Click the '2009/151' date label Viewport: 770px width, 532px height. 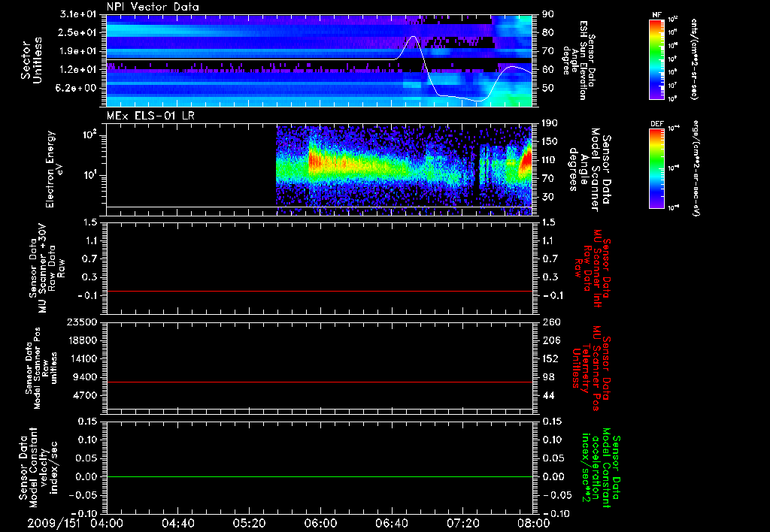53,523
